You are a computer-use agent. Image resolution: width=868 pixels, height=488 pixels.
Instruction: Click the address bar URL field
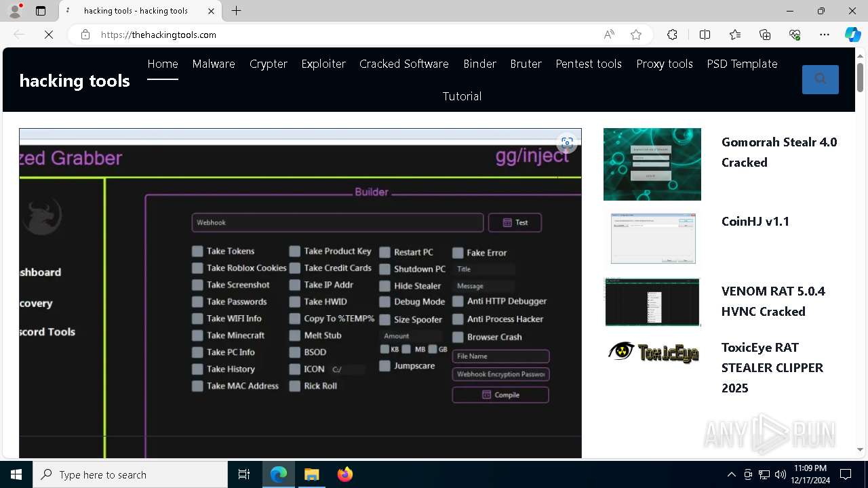346,35
